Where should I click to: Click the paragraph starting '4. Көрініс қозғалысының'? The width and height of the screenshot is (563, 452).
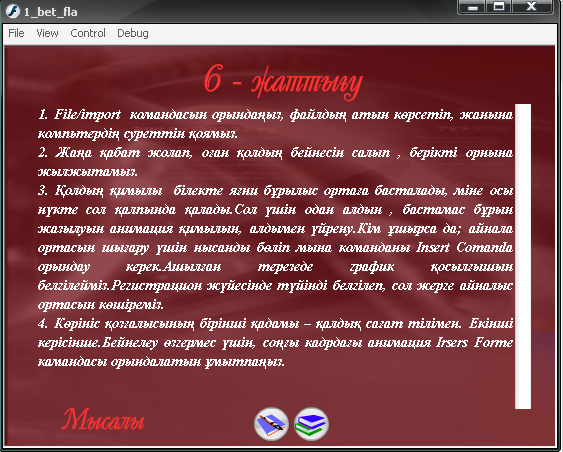tap(275, 343)
